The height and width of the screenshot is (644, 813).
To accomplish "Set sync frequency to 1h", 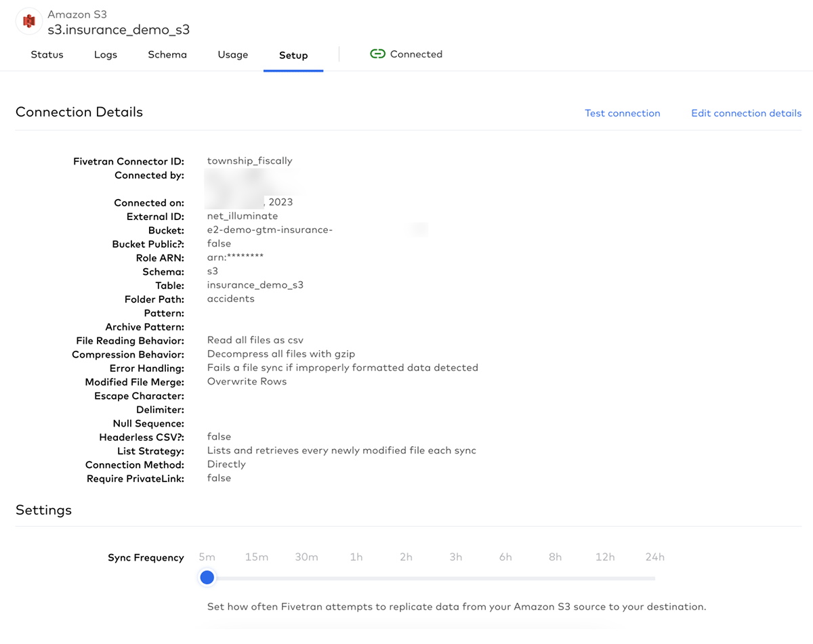I will click(356, 577).
